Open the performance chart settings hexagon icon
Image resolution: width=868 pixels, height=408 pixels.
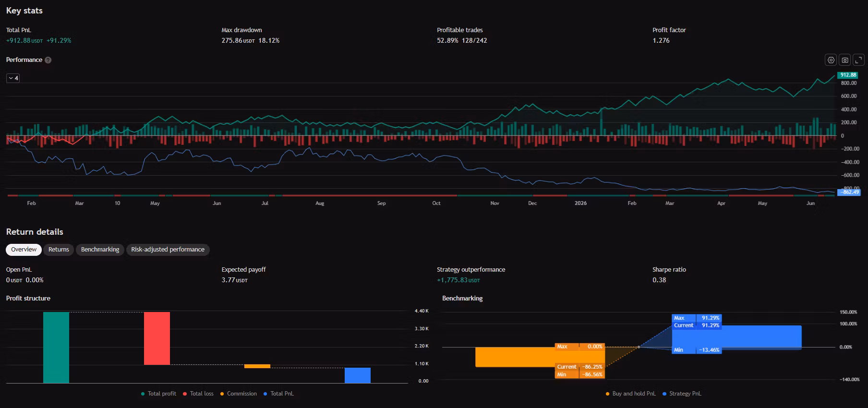(x=831, y=60)
